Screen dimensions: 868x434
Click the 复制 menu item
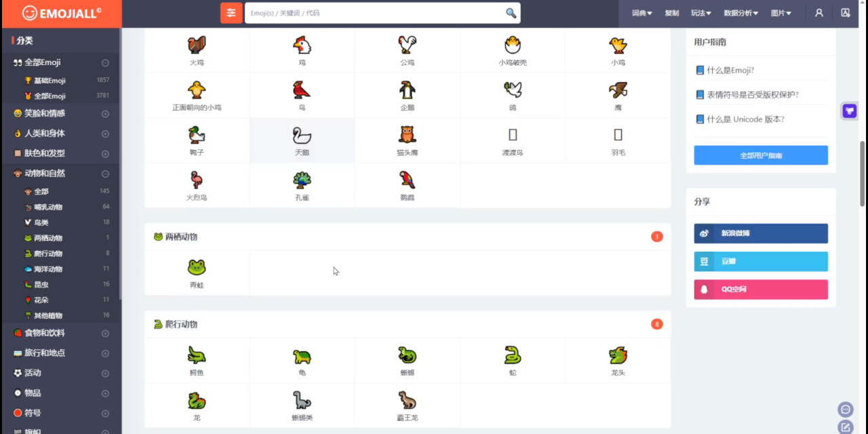point(671,13)
